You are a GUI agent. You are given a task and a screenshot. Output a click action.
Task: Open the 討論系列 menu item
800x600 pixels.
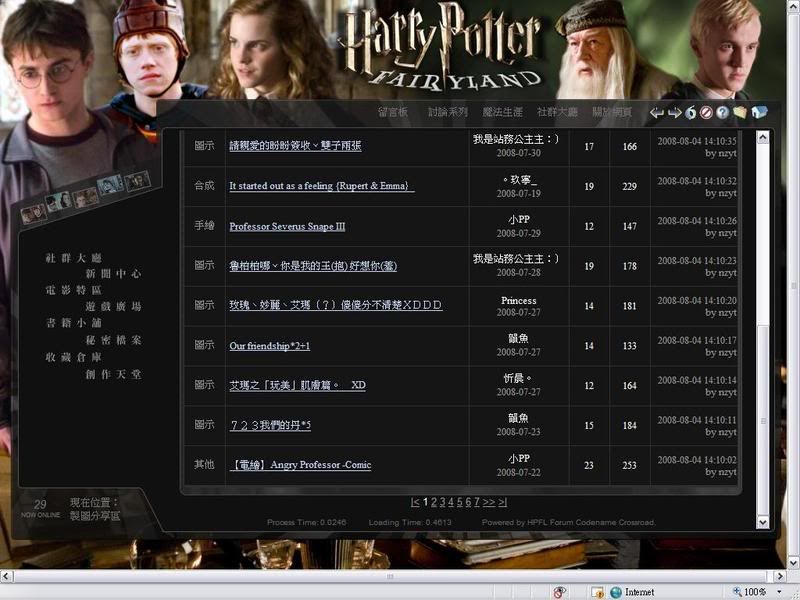click(447, 112)
